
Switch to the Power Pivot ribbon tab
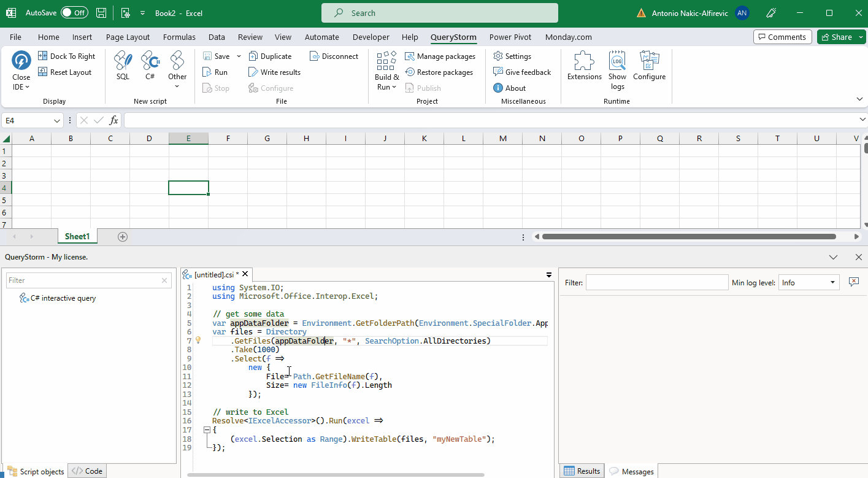point(510,37)
